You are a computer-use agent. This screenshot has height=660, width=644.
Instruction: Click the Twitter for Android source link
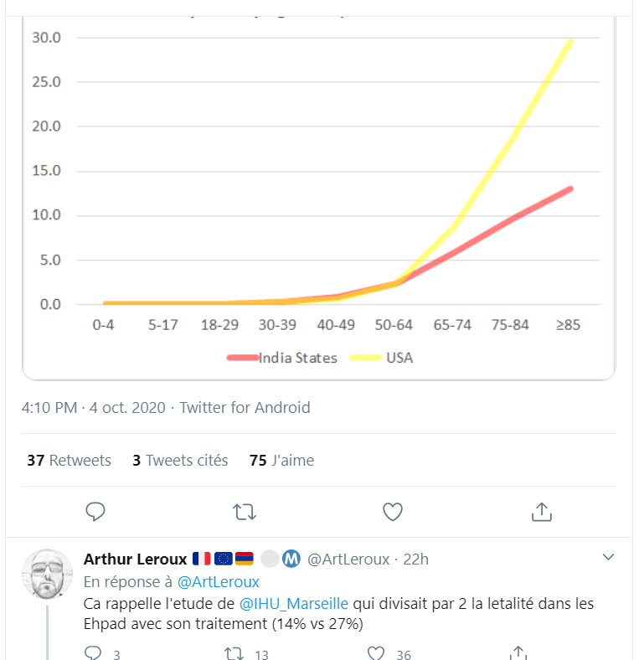(x=245, y=408)
